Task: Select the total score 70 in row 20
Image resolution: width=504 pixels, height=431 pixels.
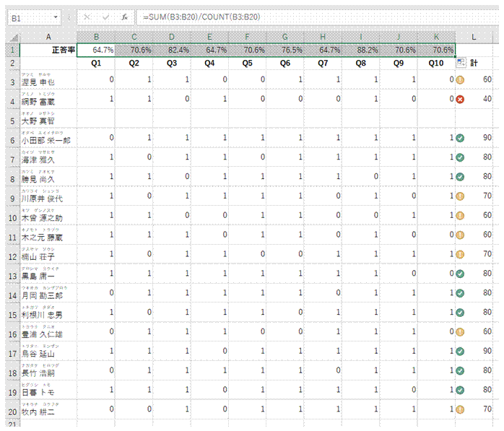Action: click(x=474, y=409)
